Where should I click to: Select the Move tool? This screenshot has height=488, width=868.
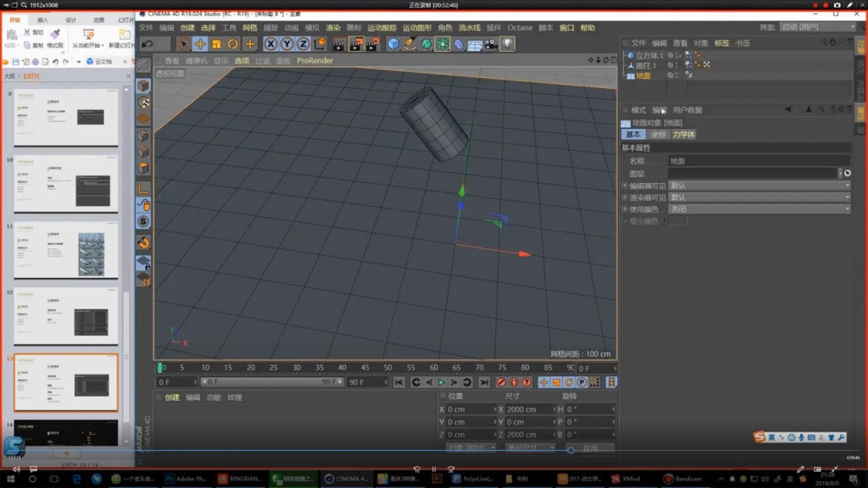[202, 42]
